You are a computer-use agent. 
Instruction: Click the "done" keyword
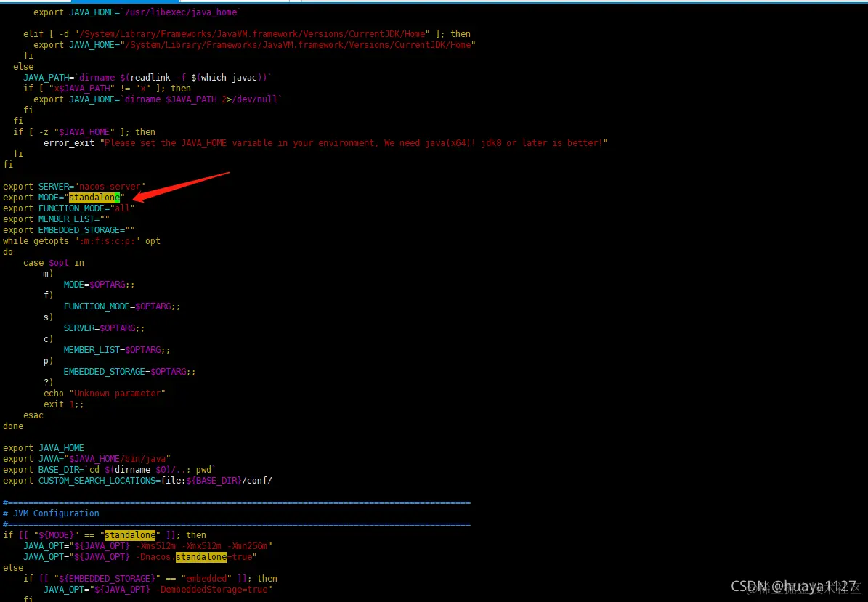pos(13,426)
